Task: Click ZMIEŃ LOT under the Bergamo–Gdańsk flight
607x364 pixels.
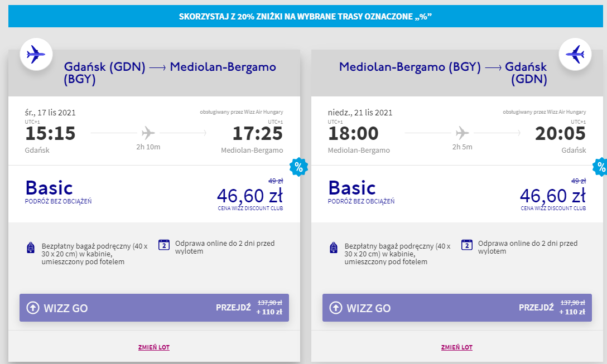Action: pos(457,347)
